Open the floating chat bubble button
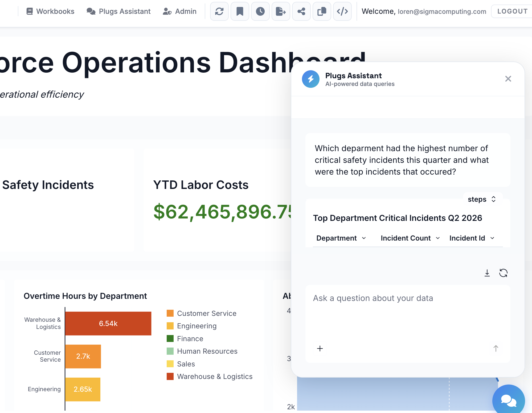 (508, 400)
